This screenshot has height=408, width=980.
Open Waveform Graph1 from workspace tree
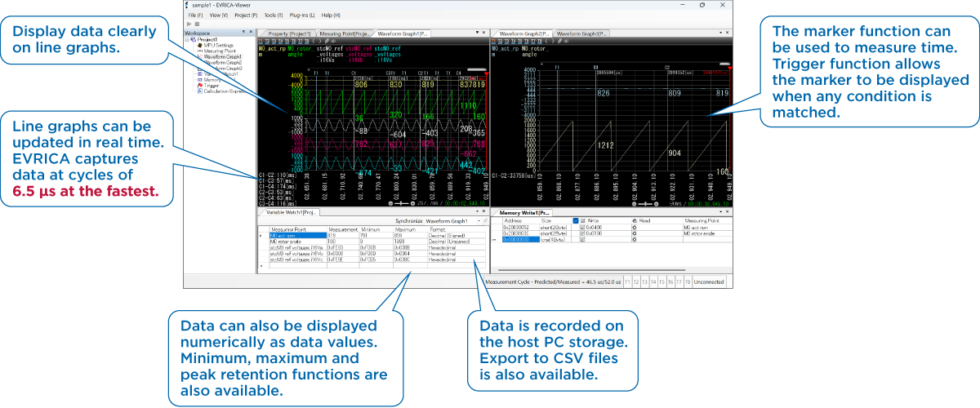pyautogui.click(x=222, y=56)
